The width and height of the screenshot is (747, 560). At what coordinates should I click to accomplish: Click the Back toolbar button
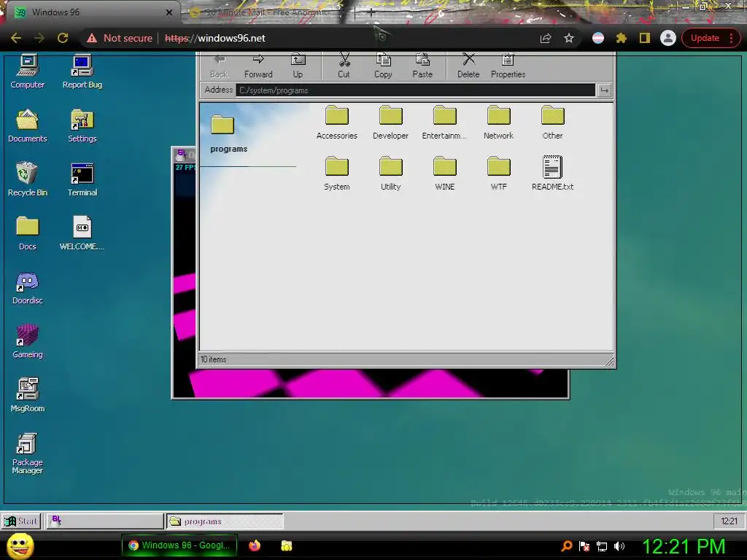219,66
